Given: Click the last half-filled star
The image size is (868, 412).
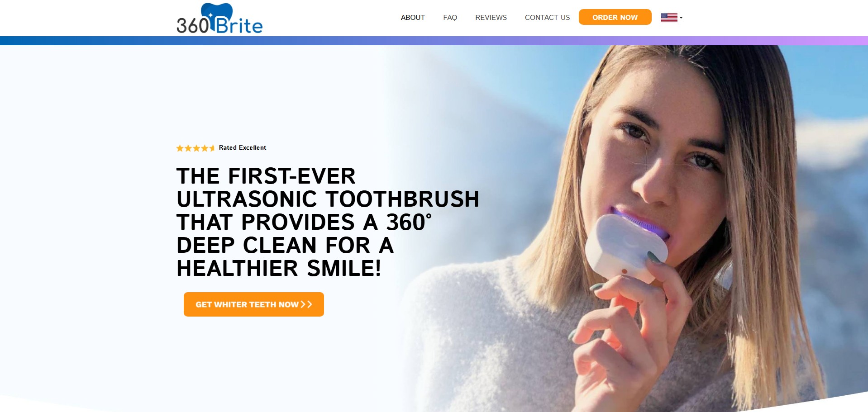Looking at the screenshot, I should 212,148.
